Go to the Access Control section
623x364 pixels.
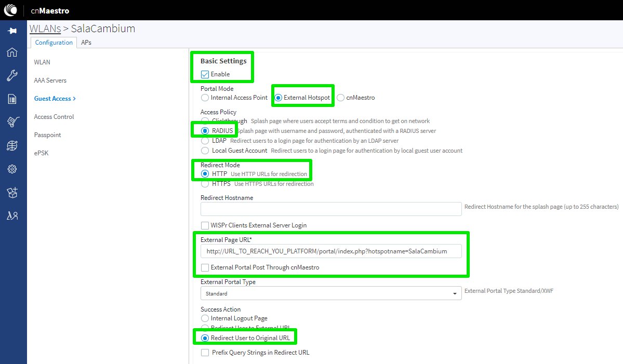[x=54, y=117]
